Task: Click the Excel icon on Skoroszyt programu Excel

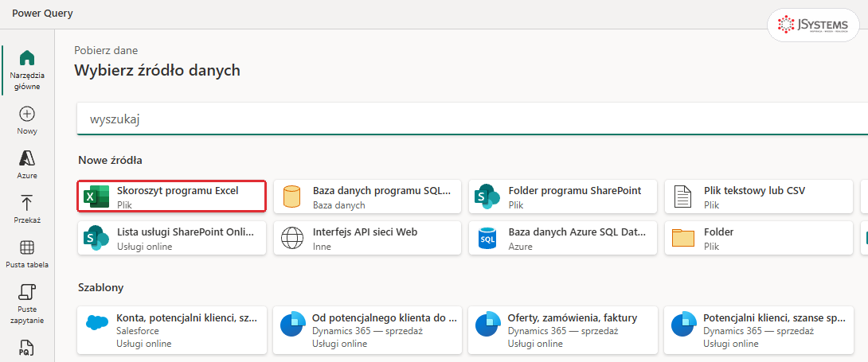Action: pyautogui.click(x=96, y=198)
